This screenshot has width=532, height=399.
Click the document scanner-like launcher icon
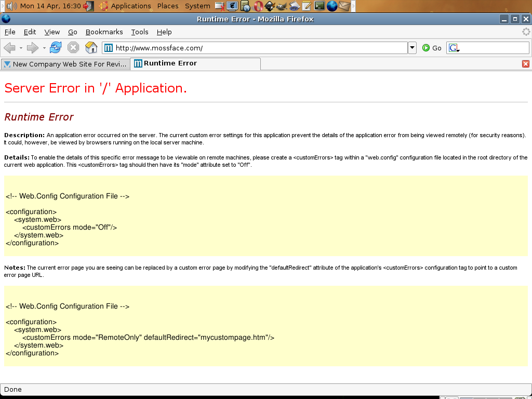pos(295,6)
